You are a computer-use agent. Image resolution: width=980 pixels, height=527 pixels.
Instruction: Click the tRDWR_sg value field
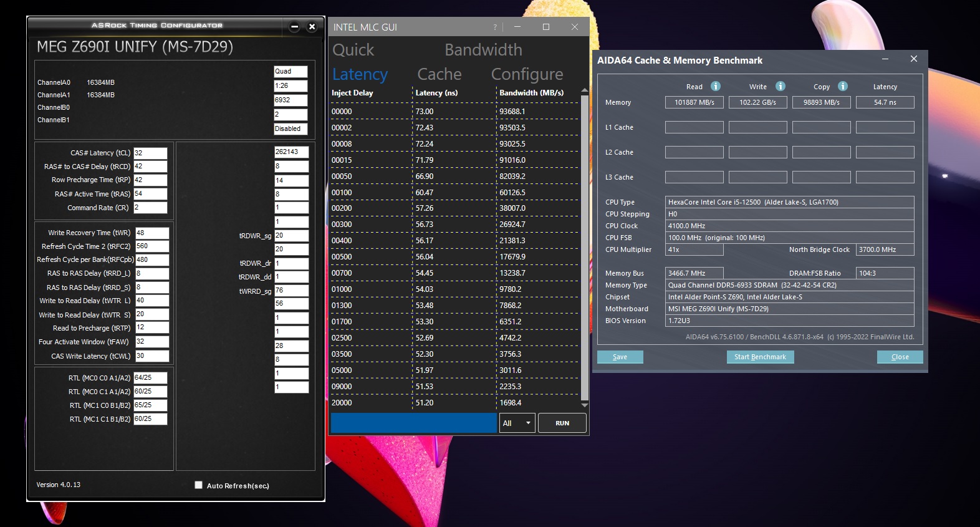(291, 236)
